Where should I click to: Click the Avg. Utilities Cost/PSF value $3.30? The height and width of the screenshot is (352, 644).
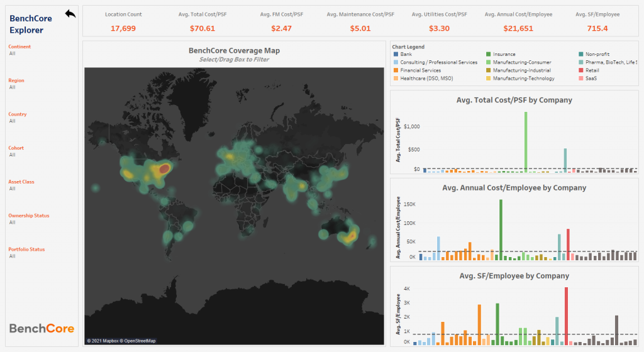[439, 28]
